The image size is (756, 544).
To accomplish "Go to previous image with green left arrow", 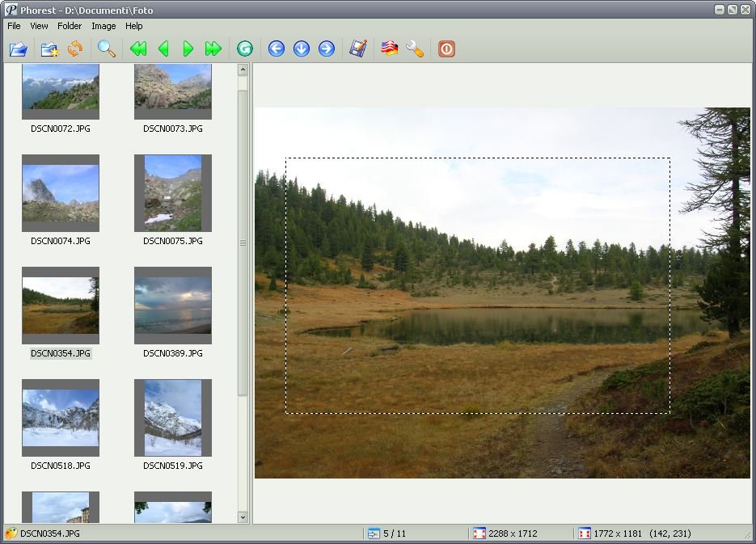I will (x=163, y=49).
